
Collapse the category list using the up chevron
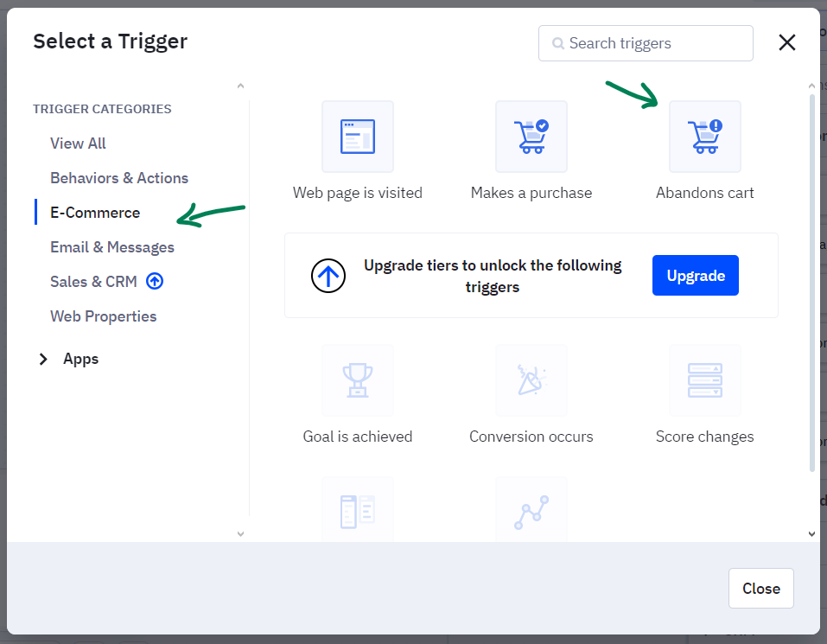(x=240, y=86)
